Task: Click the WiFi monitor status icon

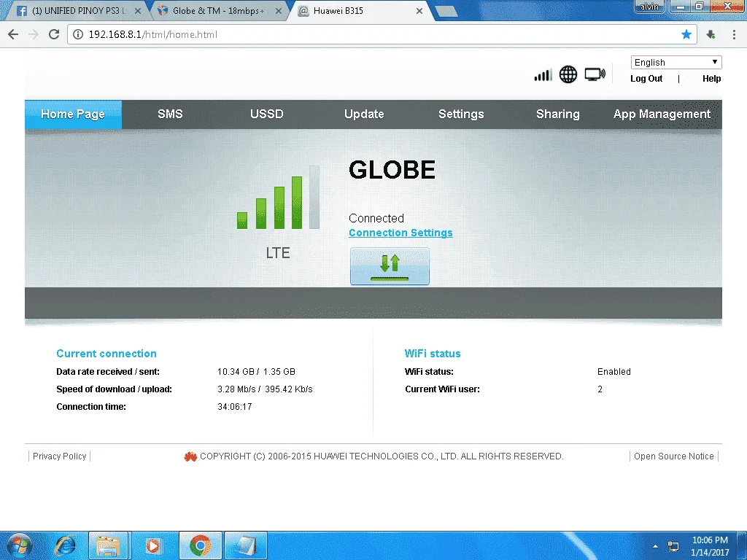Action: point(595,74)
